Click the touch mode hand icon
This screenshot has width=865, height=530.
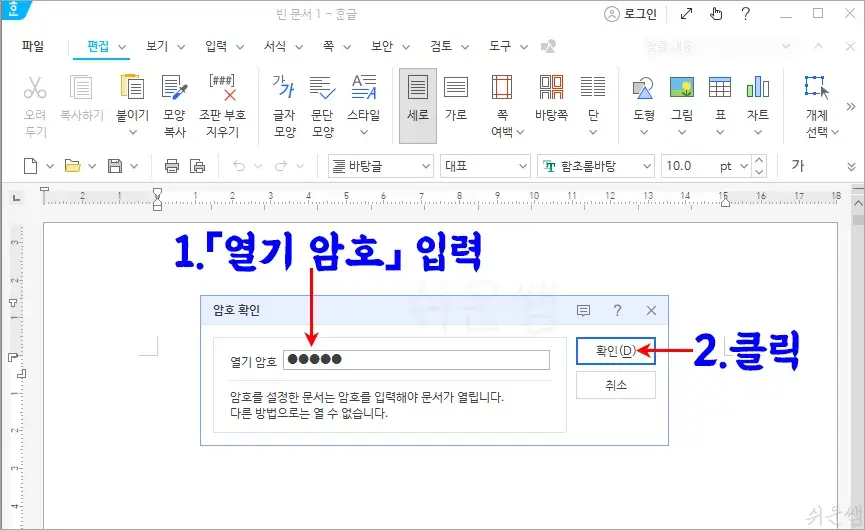coord(716,14)
